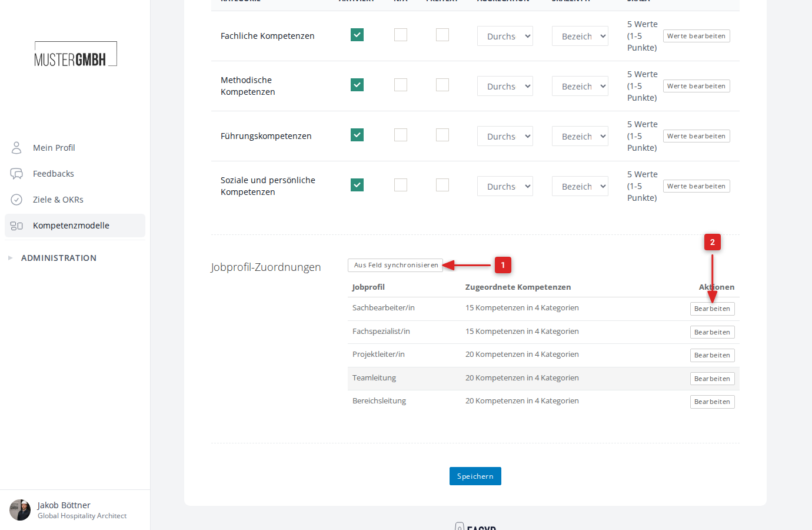812x530 pixels.
Task: Go to Ziele & OKRs
Action: (75, 200)
